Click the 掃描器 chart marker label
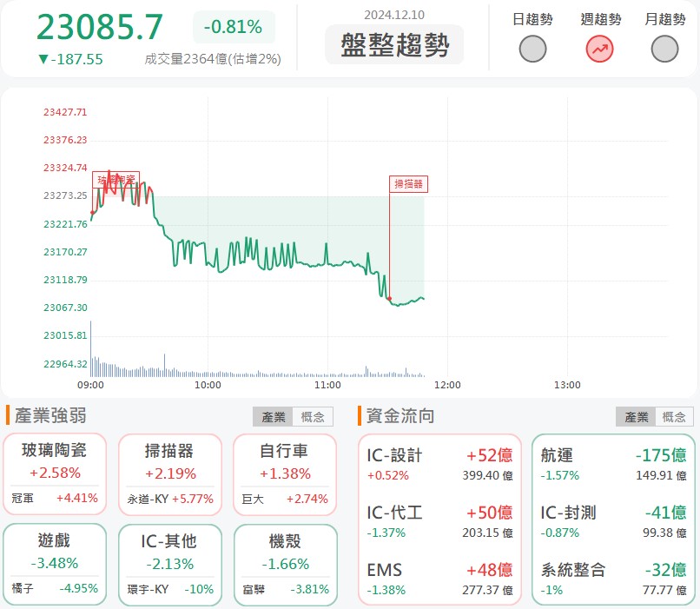This screenshot has height=609, width=700. 408,184
